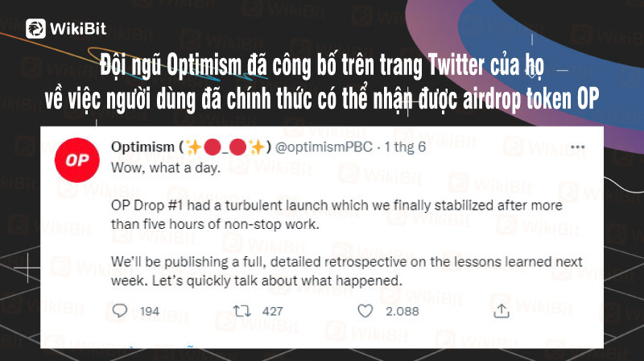Open the tweet's three-dot more menu

[576, 147]
